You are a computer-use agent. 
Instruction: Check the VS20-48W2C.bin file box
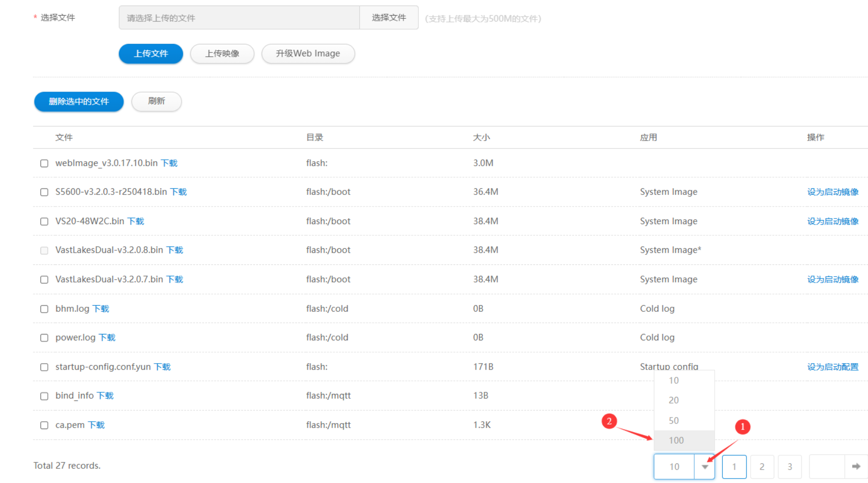click(44, 222)
